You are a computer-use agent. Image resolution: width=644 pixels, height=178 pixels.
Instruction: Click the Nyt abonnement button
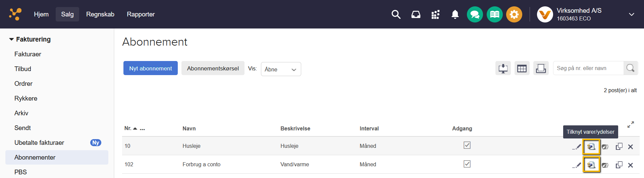(151, 68)
